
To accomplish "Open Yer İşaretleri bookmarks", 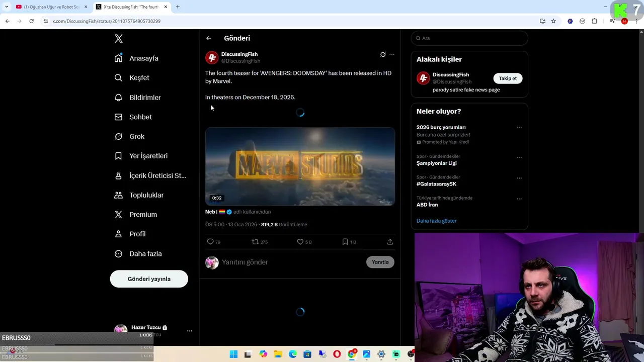I will click(141, 156).
